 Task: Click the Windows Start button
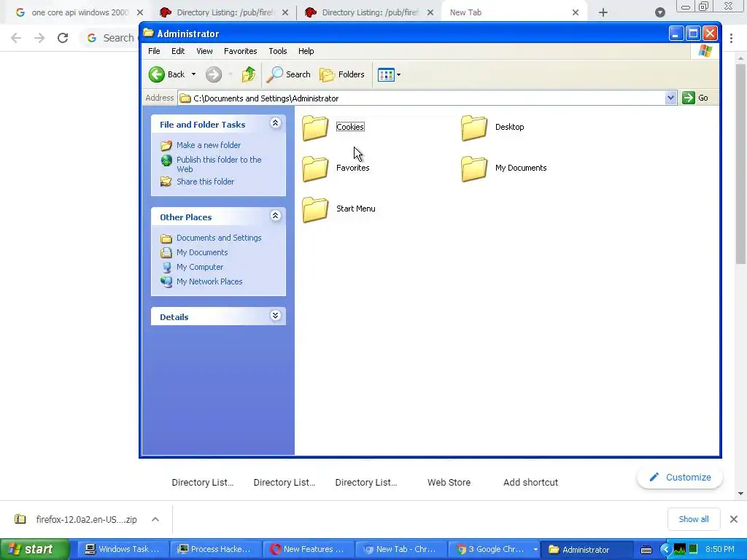(x=34, y=550)
